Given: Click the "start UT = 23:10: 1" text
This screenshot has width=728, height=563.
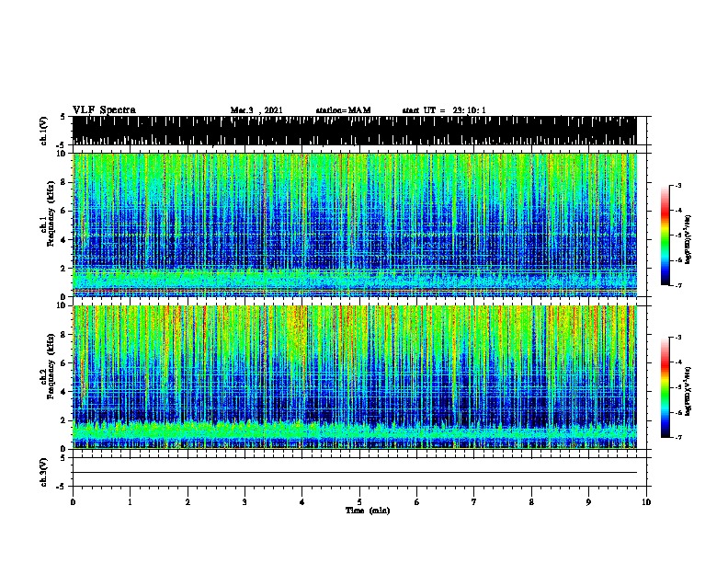Looking at the screenshot, I should coord(444,110).
